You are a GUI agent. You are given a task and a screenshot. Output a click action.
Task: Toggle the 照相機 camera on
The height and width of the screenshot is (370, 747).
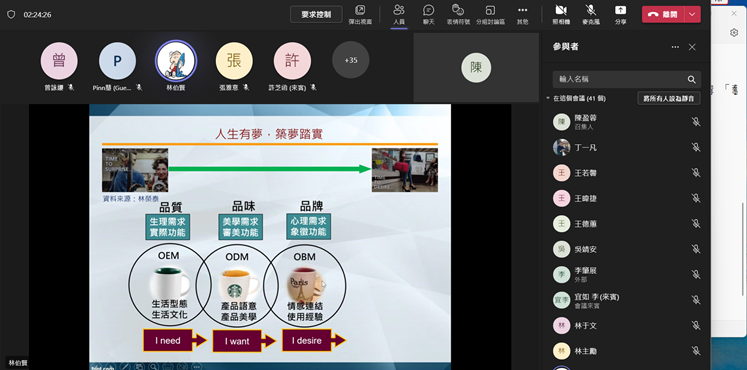561,15
